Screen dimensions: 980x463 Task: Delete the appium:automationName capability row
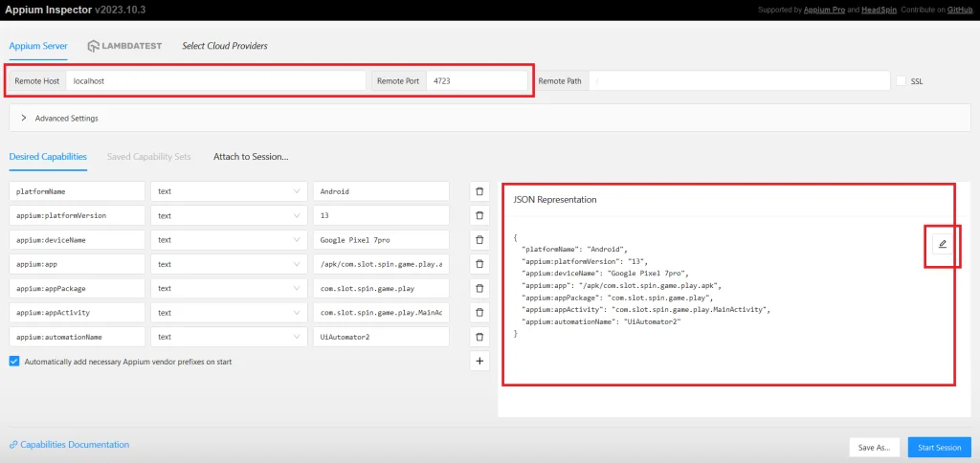479,337
